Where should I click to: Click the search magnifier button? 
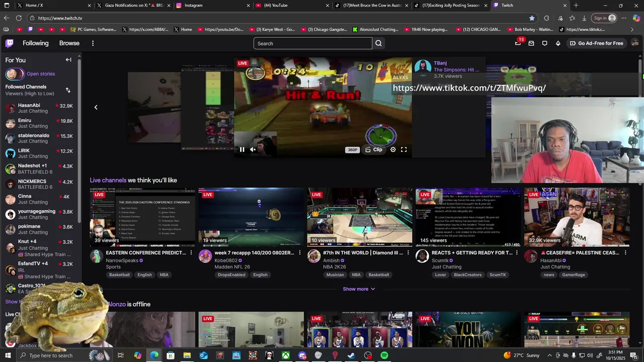coord(378,43)
